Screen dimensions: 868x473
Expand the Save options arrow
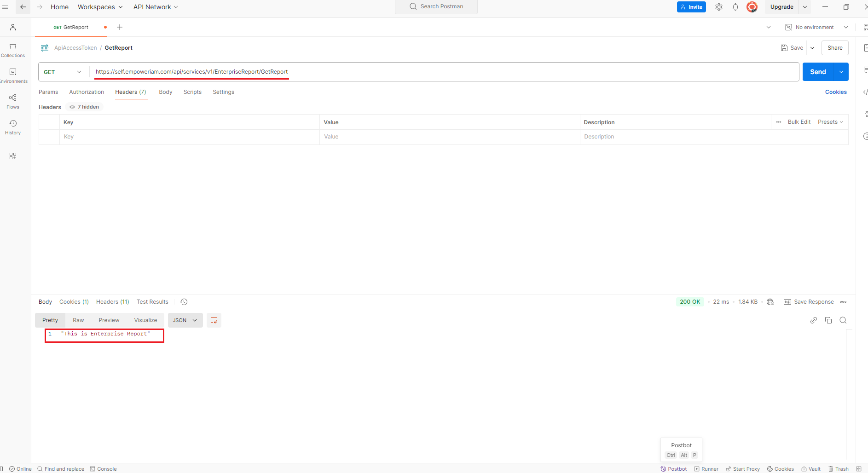coord(812,48)
